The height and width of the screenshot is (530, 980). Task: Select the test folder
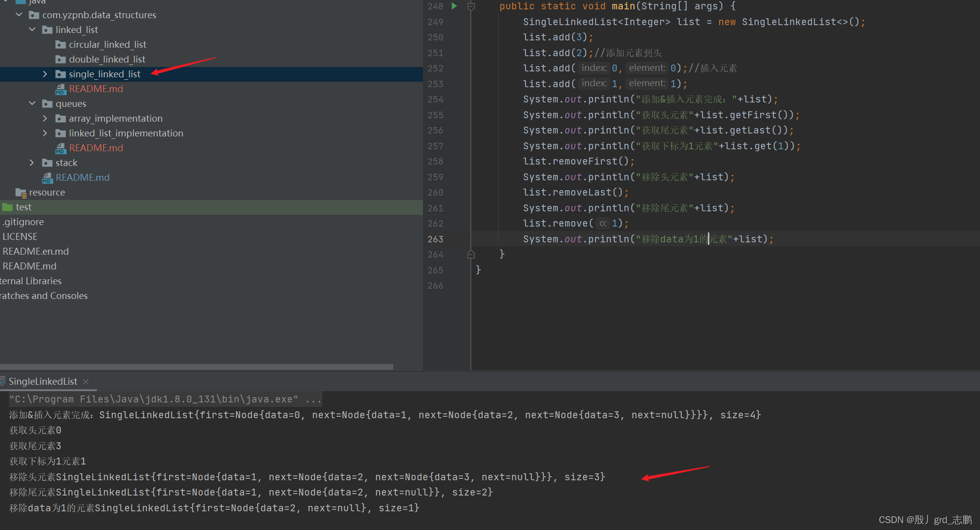pos(24,207)
